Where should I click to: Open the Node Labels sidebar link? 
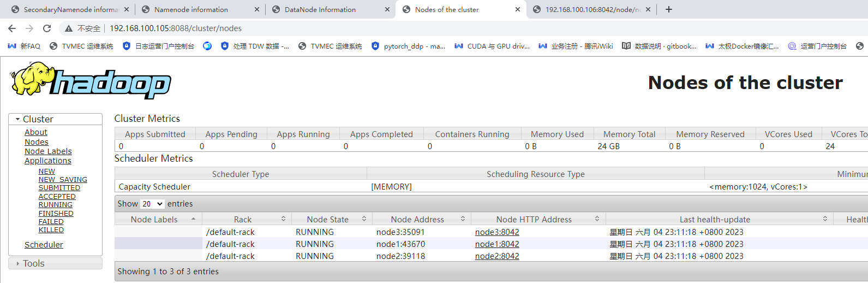click(x=48, y=151)
